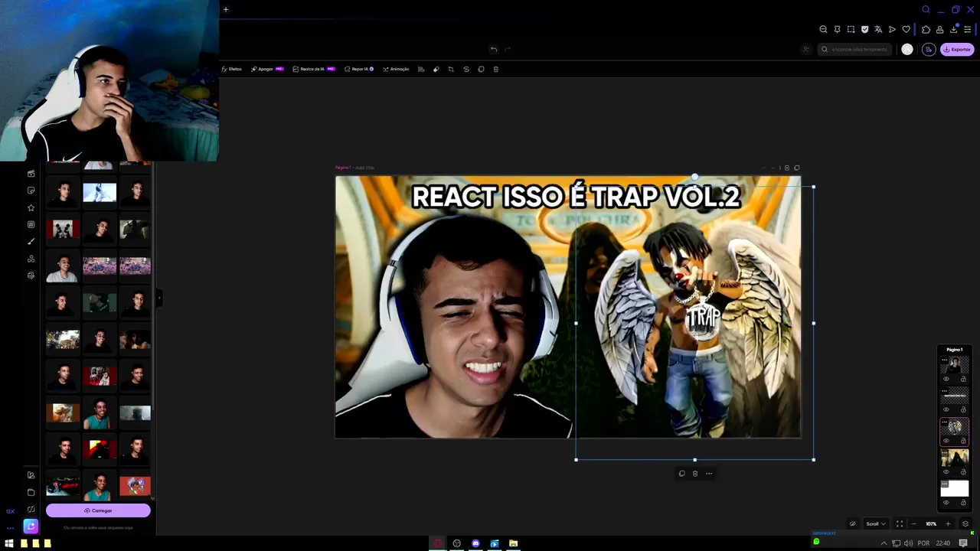This screenshot has height=551, width=980.
Task: Open the user profile avatar
Action: tap(907, 49)
